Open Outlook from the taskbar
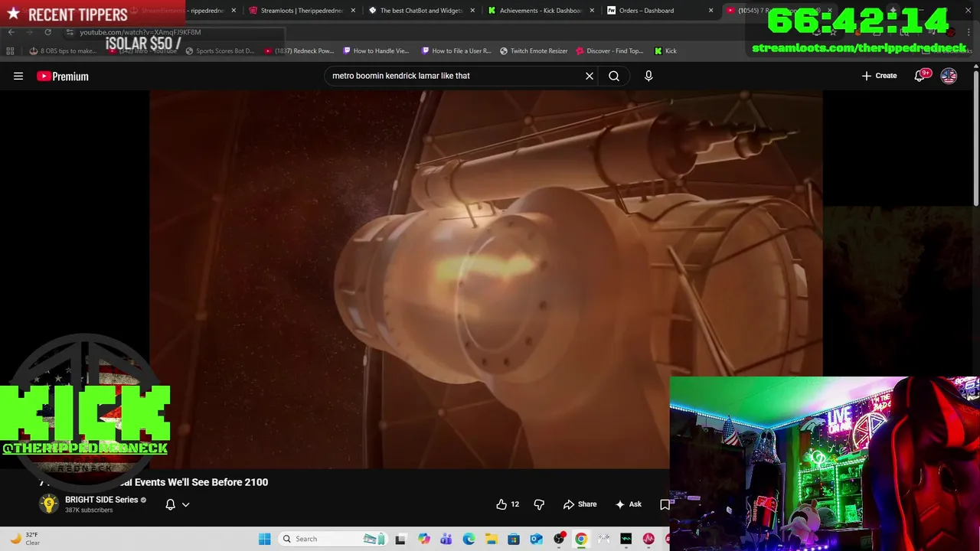Image resolution: width=980 pixels, height=551 pixels. [x=537, y=539]
